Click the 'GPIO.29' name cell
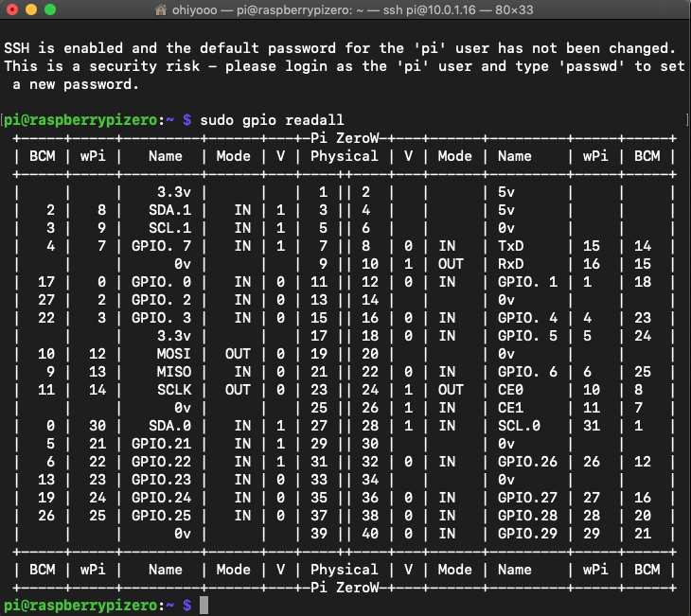The image size is (691, 616). 527,534
